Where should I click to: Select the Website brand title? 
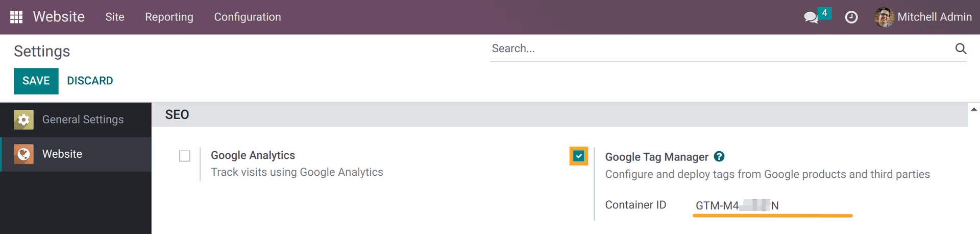[59, 17]
